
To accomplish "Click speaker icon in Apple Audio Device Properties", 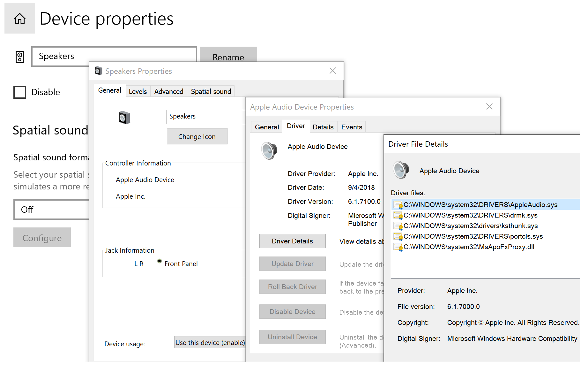I will click(x=269, y=150).
